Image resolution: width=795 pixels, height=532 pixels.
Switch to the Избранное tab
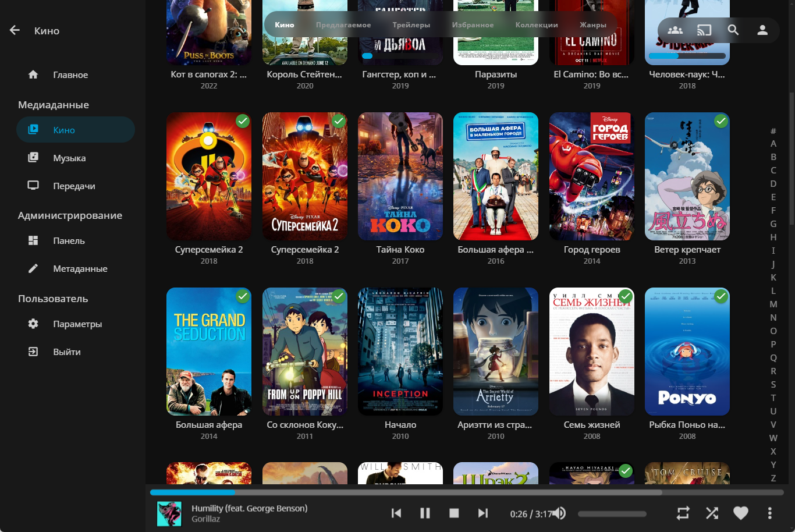tap(473, 25)
